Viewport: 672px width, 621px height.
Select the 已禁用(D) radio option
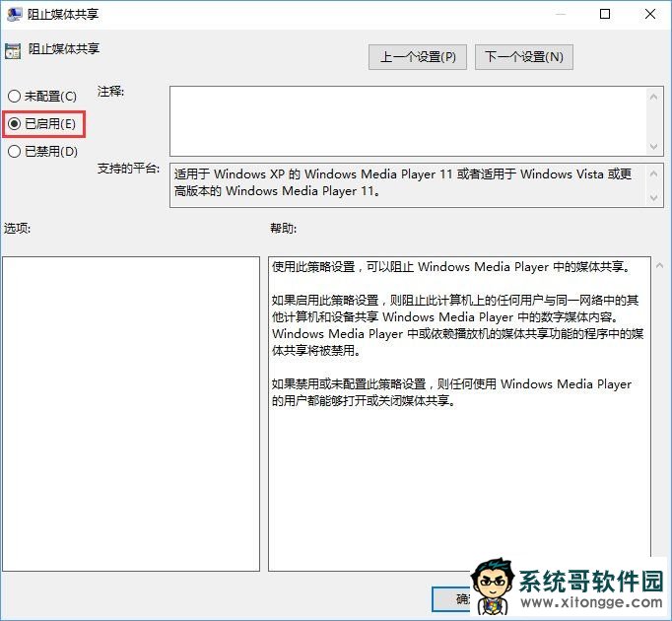42,152
